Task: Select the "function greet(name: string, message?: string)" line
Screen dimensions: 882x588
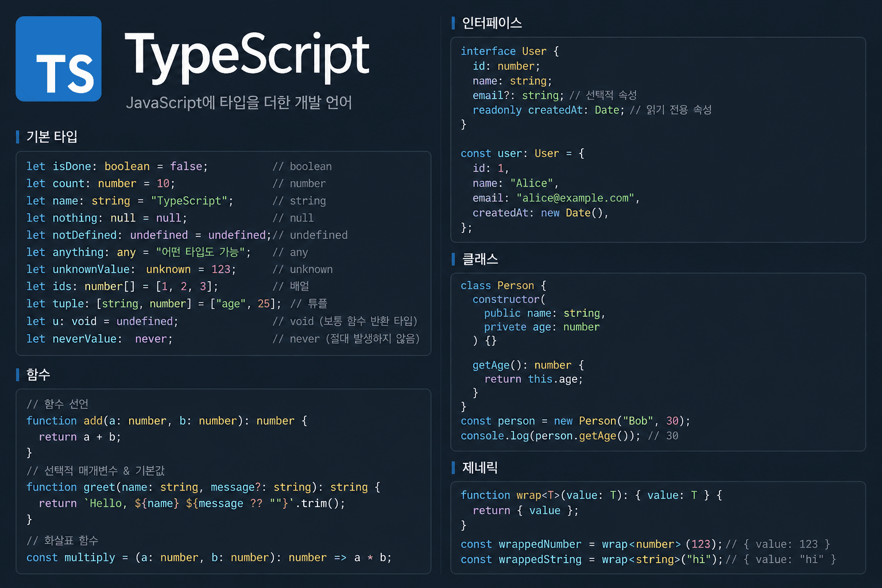Action: pos(203,487)
